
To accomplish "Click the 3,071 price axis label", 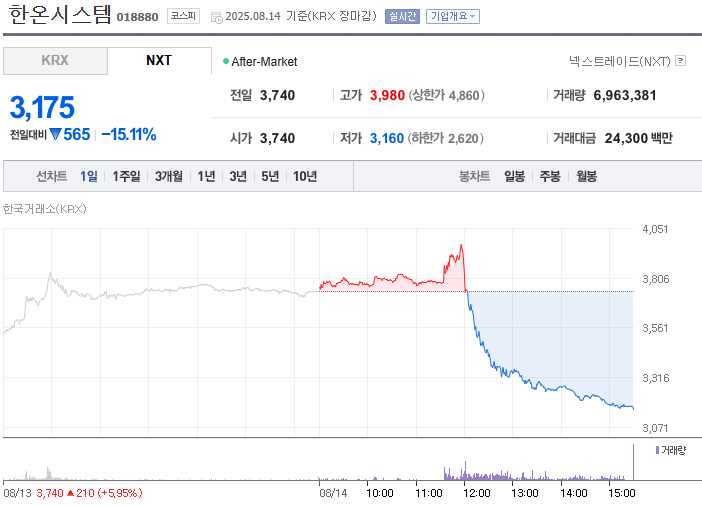I will (655, 428).
